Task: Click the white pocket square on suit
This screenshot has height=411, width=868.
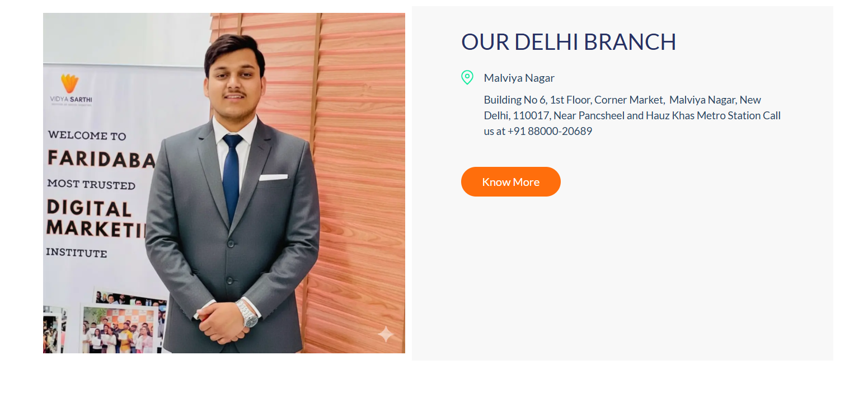Action: tap(273, 177)
